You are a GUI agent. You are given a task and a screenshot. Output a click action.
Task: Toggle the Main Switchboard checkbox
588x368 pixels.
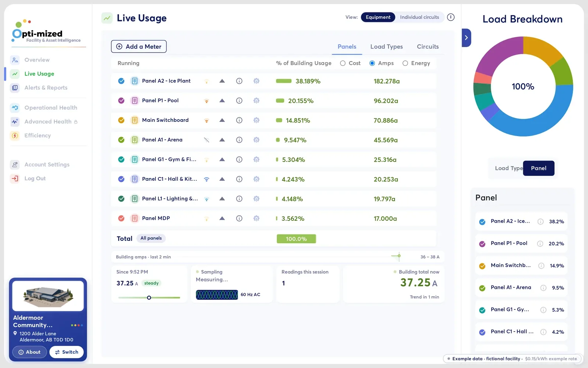click(121, 120)
